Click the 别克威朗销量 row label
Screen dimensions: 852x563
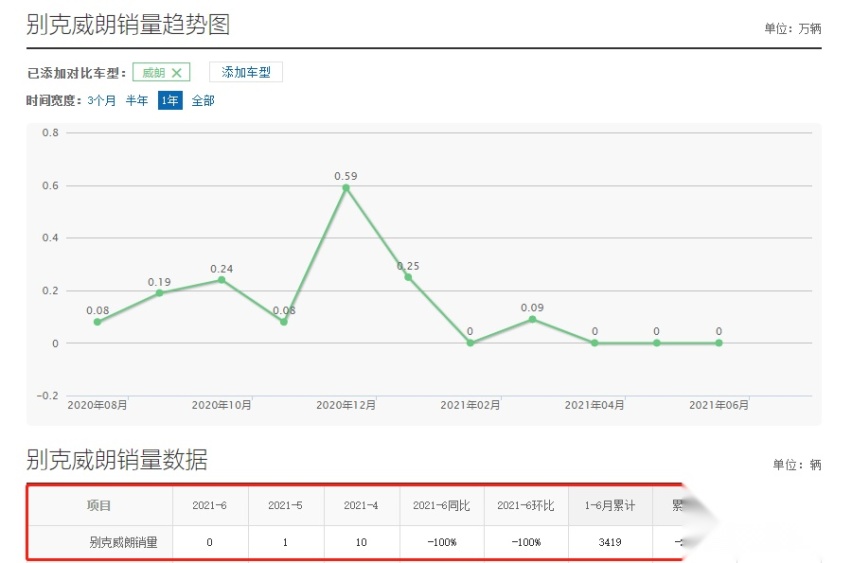[123, 542]
